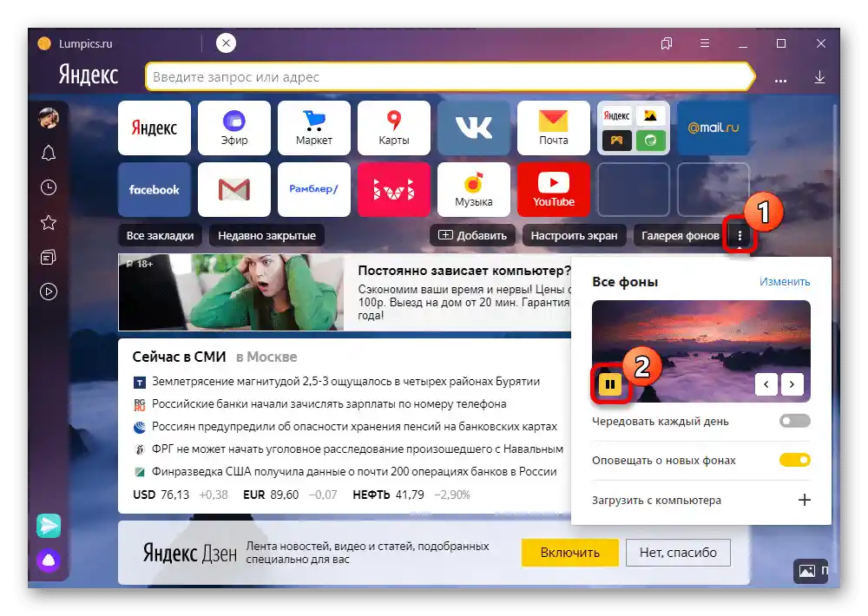Select the Lumpics.ru tab

coord(114,43)
